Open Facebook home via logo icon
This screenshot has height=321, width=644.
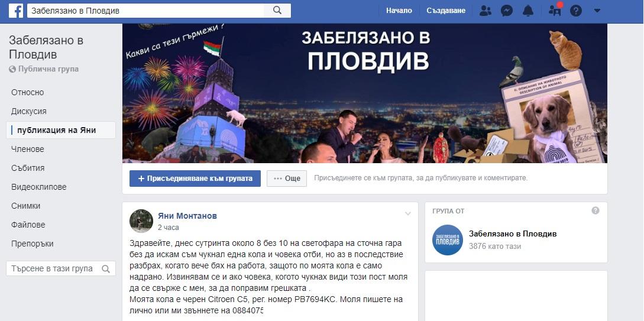coord(15,11)
